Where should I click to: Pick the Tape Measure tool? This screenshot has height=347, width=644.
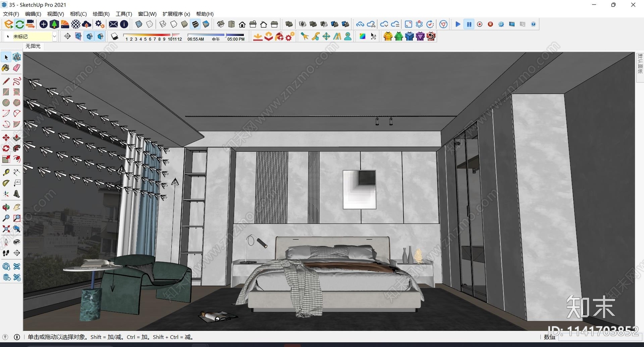click(6, 172)
